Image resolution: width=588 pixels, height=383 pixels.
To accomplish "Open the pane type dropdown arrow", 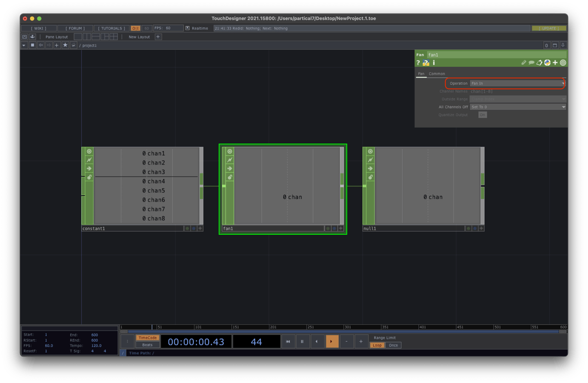I will point(24,45).
